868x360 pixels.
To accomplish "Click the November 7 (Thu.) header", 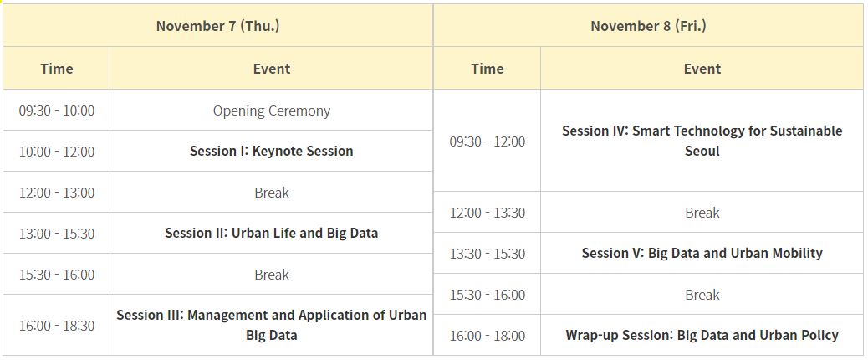I will coord(217,26).
